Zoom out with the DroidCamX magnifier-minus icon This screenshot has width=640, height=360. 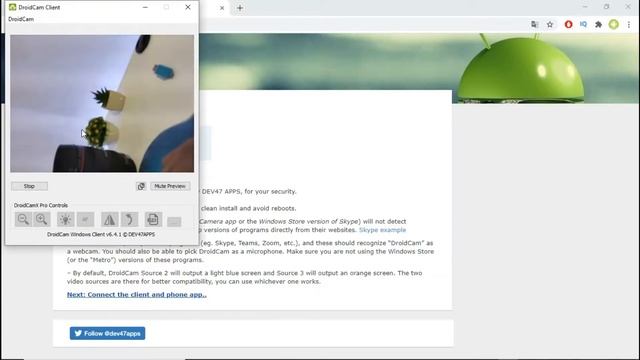(23, 220)
